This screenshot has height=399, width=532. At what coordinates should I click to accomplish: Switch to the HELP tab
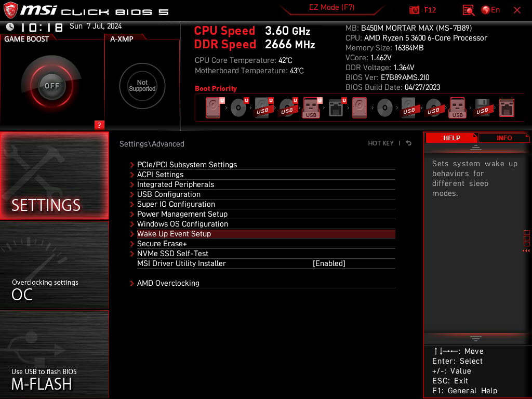pos(451,138)
